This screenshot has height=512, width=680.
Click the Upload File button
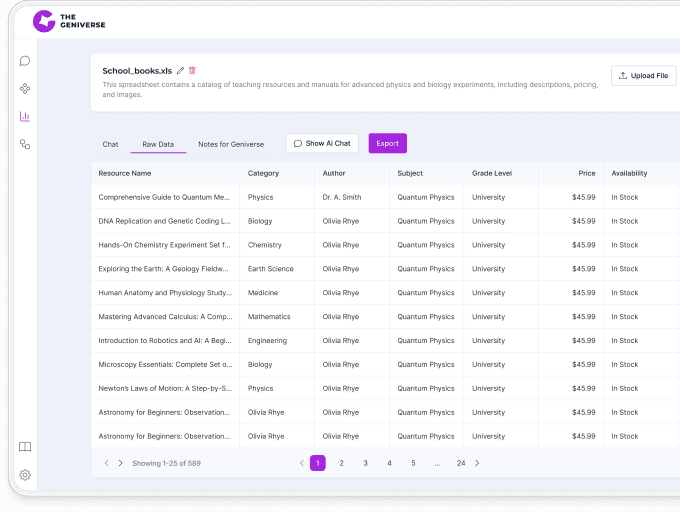pos(643,76)
